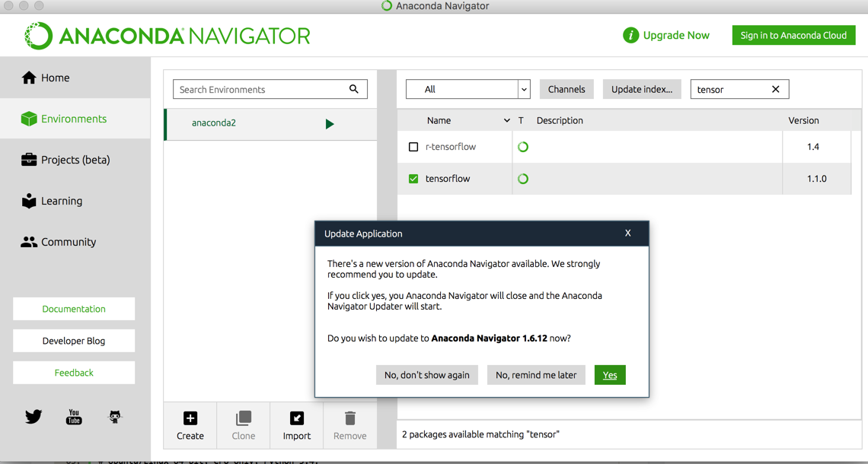Click Sign in to Anaconda Cloud
868x464 pixels.
point(793,36)
